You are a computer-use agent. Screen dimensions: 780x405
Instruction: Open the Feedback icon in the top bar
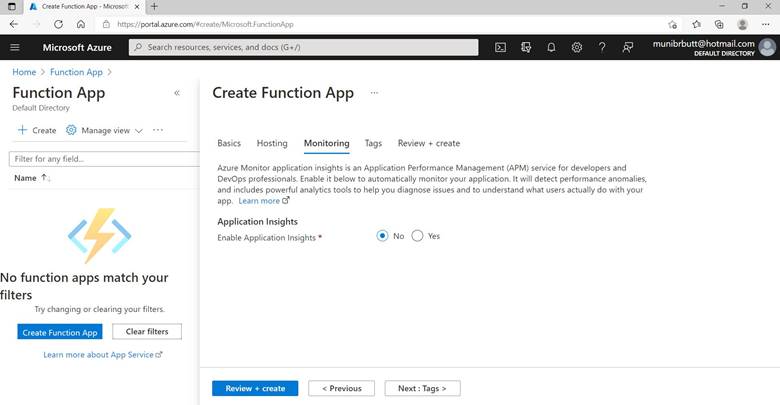(x=628, y=47)
